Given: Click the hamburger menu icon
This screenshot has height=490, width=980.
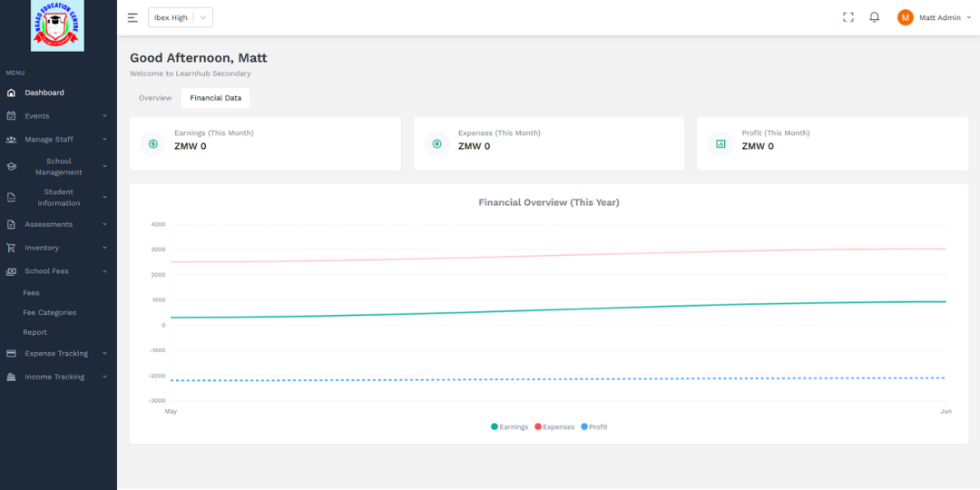Looking at the screenshot, I should pos(132,17).
